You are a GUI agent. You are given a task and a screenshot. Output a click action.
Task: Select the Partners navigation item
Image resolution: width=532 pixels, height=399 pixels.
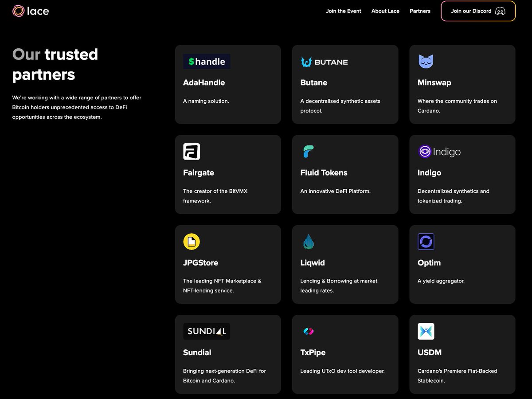tap(420, 11)
